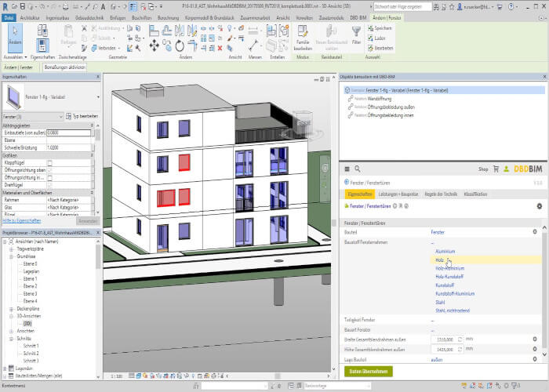
Task: Collapse the Grundrisse tree node
Action: pos(11,256)
